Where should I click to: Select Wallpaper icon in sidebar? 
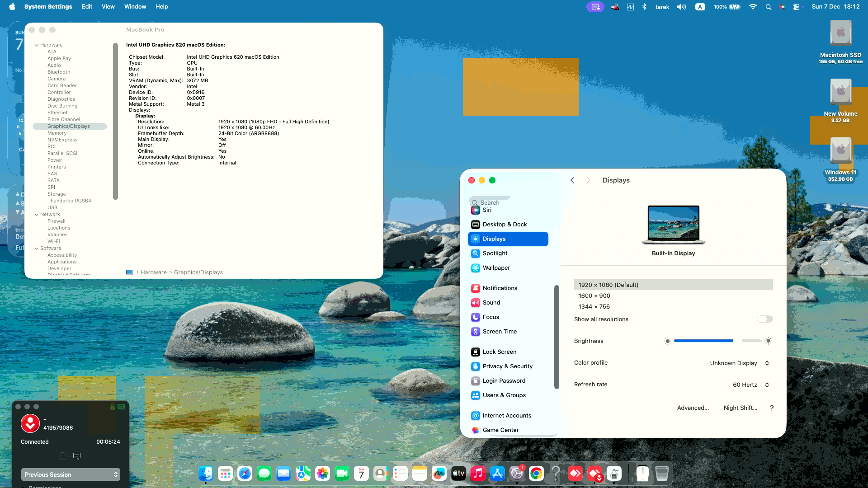coord(475,268)
